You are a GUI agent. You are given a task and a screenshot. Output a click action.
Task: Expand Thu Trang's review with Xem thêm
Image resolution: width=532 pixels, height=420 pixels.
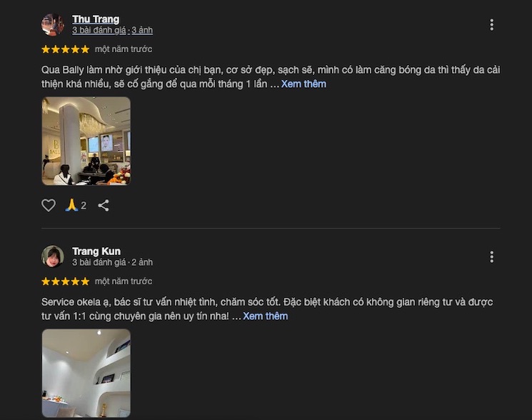[x=303, y=84]
